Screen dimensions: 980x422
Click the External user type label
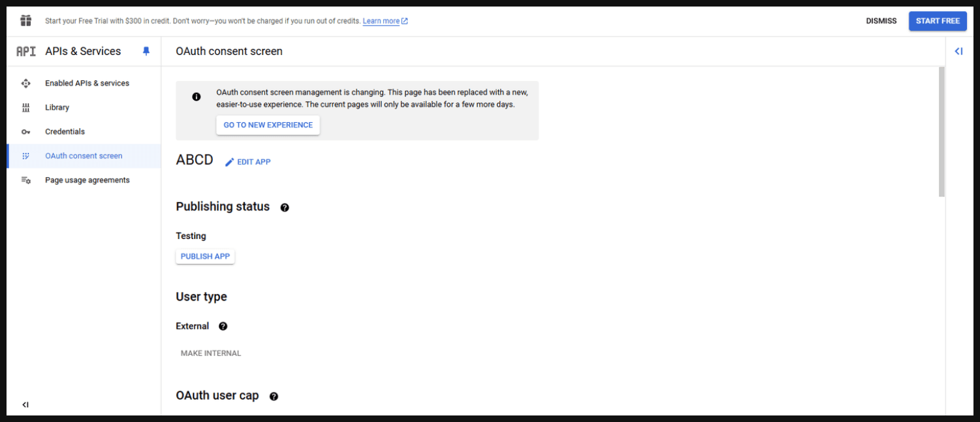pos(193,326)
